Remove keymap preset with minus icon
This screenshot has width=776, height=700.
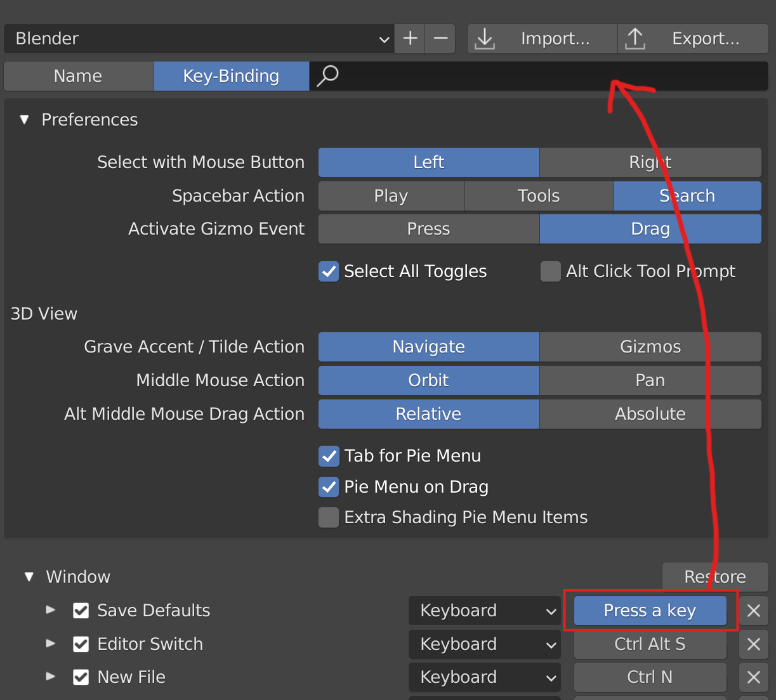(440, 39)
